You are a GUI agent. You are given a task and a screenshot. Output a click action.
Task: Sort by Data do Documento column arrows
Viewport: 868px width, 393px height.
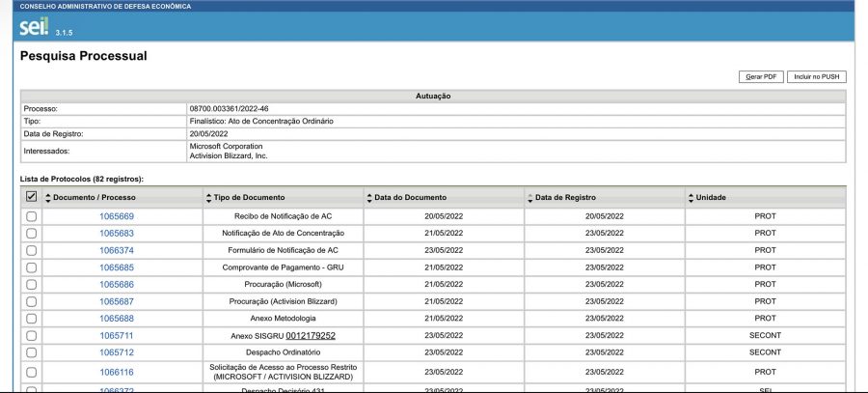pos(369,198)
